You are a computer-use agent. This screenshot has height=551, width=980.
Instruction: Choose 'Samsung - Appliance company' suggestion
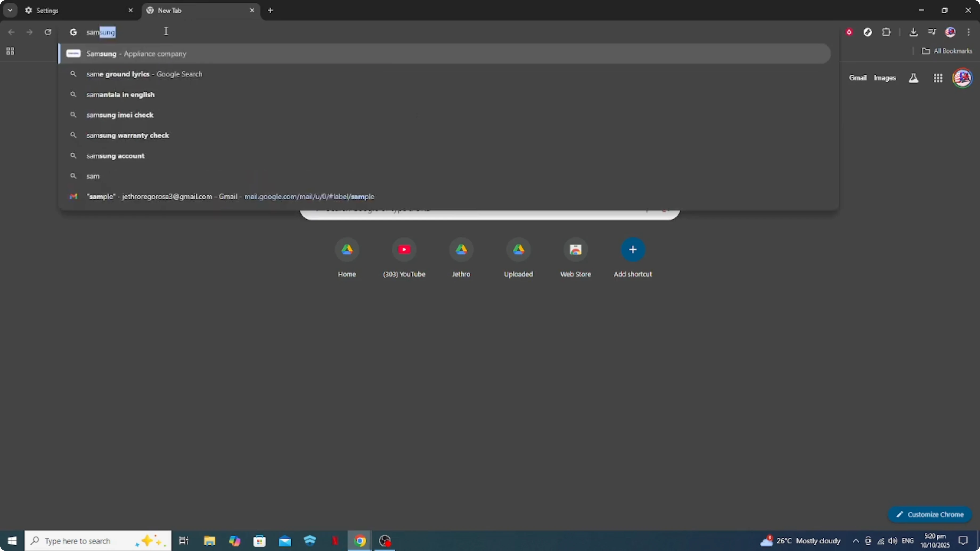(x=444, y=54)
